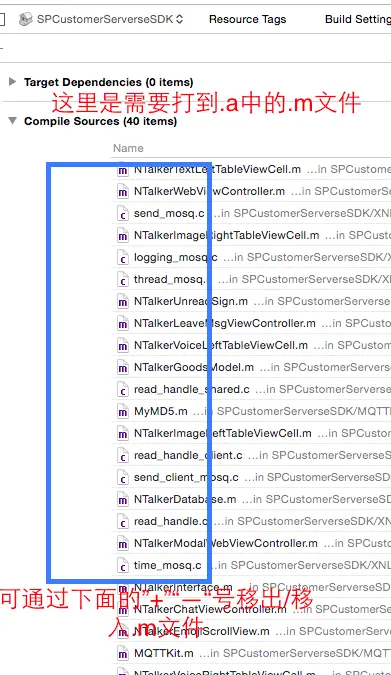The image size is (391, 675).
Task: Click the send_client_mosq.c file icon
Action: pyautogui.click(x=123, y=477)
